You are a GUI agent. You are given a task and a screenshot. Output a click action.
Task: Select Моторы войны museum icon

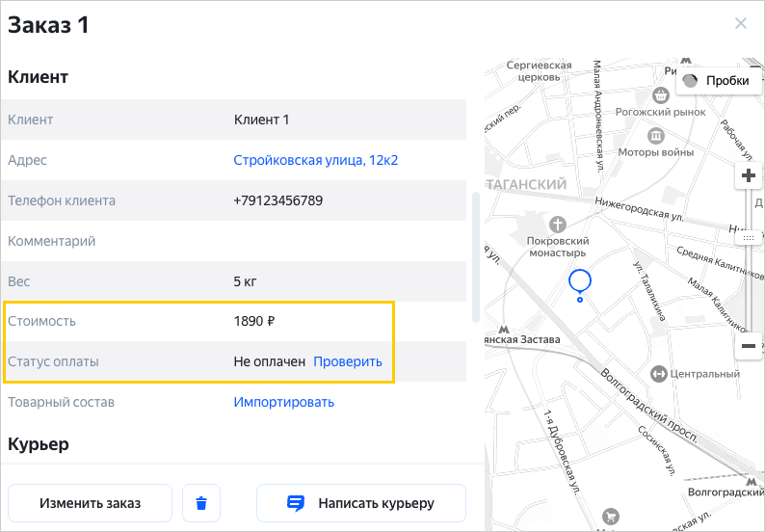click(657, 136)
